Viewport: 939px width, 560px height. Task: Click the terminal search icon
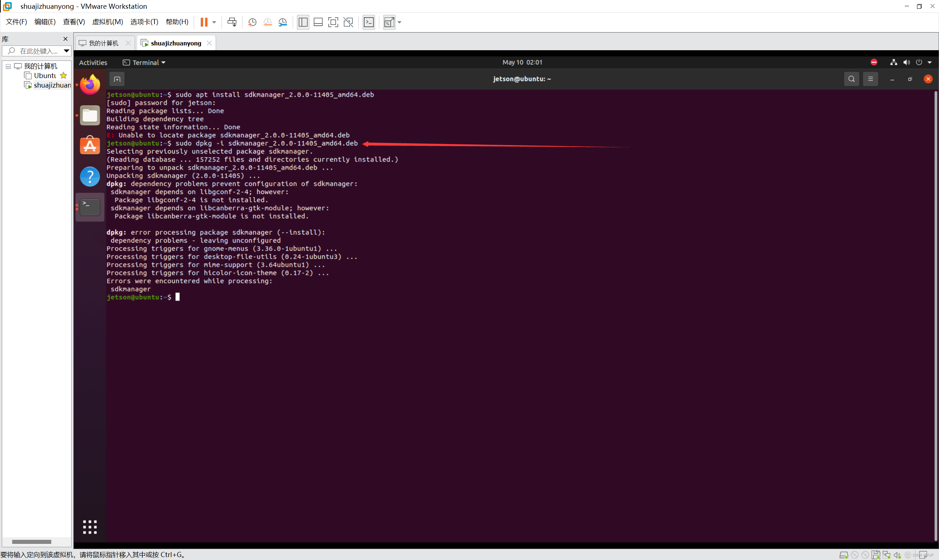[851, 79]
